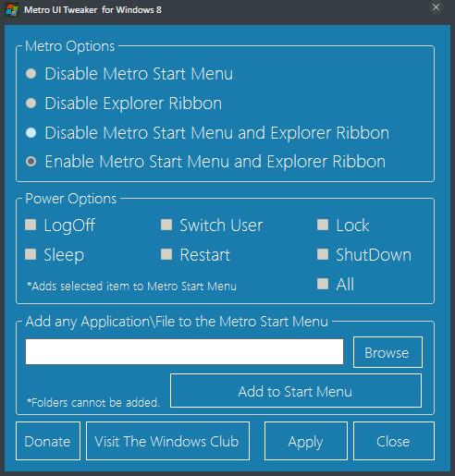
Task: Click "*Adds selected item to Metro Start Menu" note
Action: [131, 287]
